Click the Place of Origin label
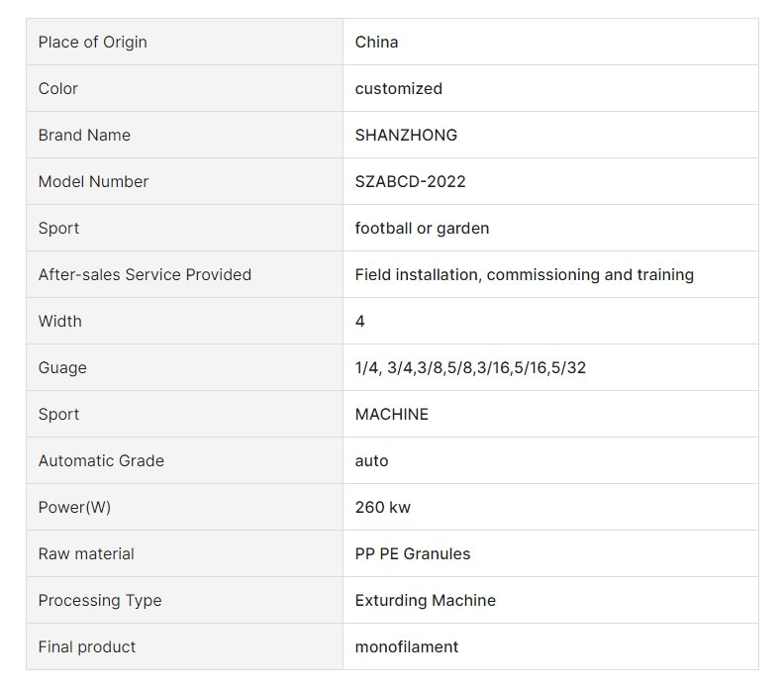The image size is (784, 688). tap(92, 42)
